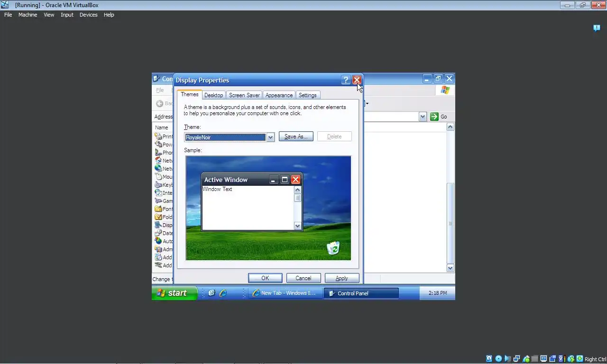
Task: Select the Folder Options icon in Control Panel
Action: 158,217
